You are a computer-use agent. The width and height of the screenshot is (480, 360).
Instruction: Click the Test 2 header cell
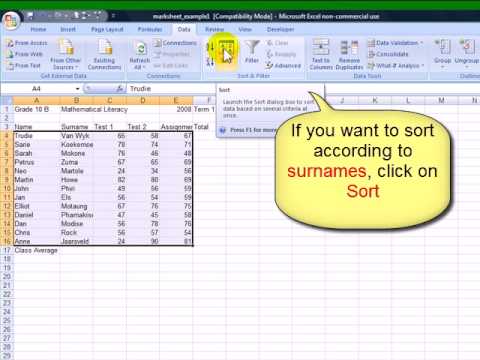tap(143, 127)
